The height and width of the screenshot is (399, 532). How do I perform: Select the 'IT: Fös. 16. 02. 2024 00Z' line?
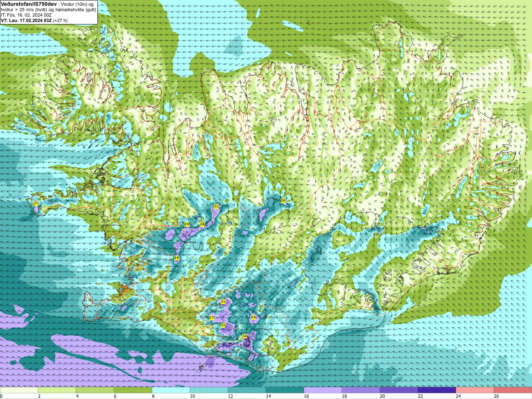26,15
